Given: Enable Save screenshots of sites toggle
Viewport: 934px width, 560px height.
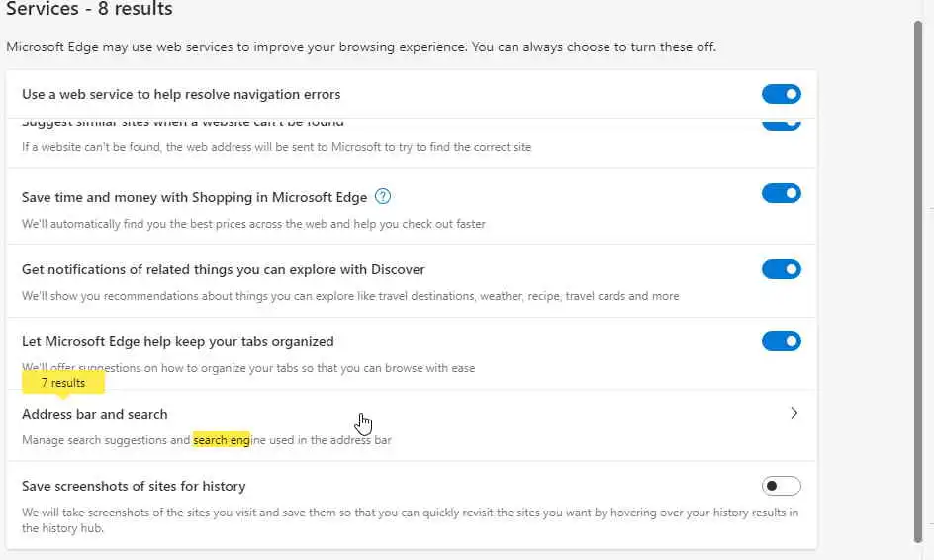Looking at the screenshot, I should point(781,486).
